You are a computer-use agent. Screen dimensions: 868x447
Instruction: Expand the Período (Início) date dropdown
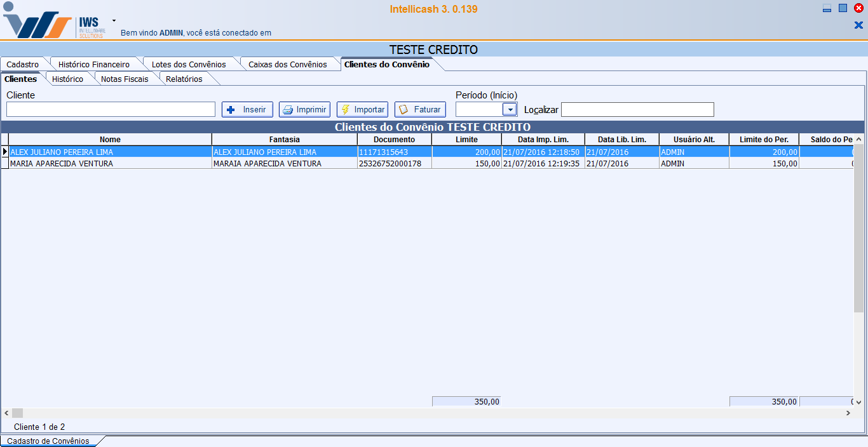(510, 109)
